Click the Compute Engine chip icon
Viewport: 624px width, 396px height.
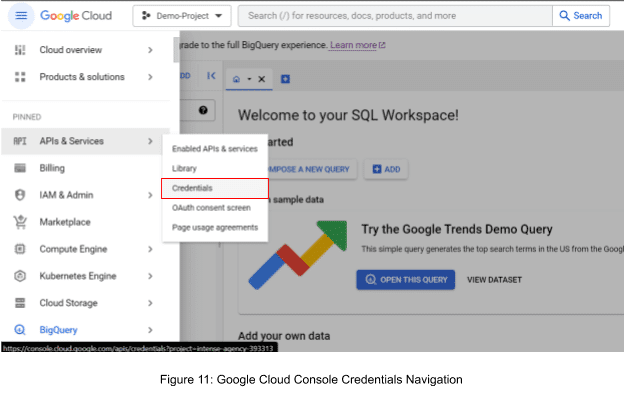20,249
